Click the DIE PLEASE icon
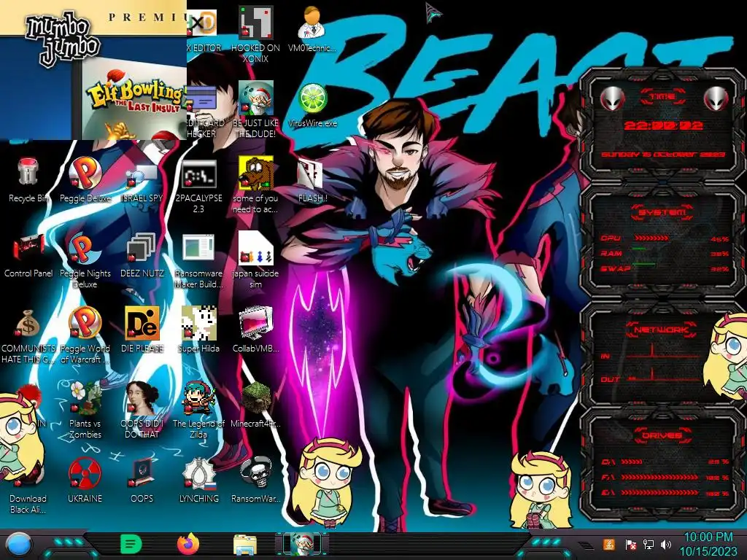Image resolution: width=747 pixels, height=560 pixels. click(142, 324)
